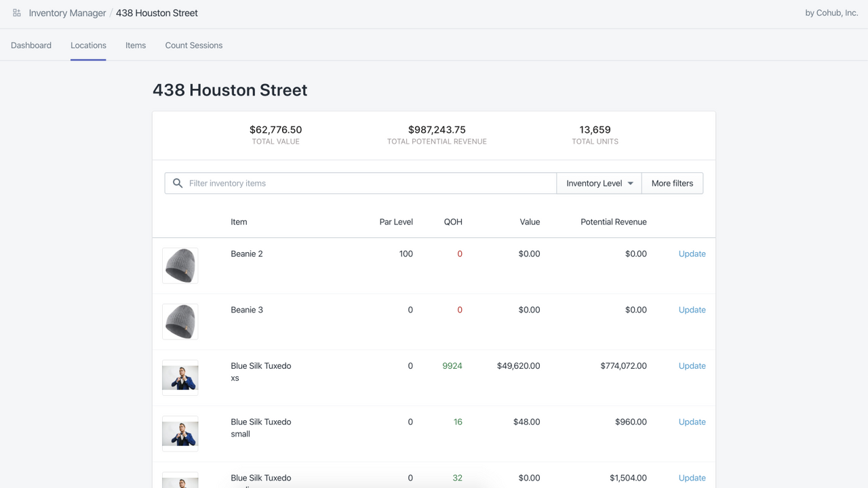
Task: Select Blue Silk Tuxedo small item name
Action: pyautogui.click(x=261, y=428)
